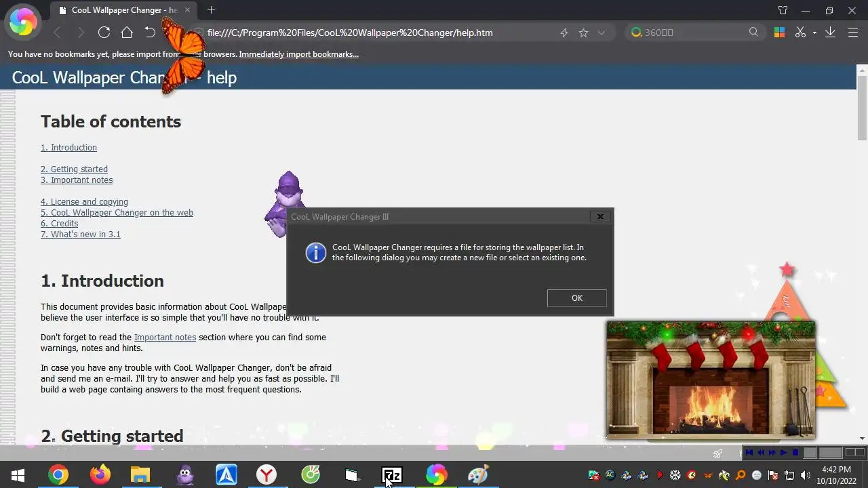Click the restore closed tab undo icon
Screen dimensions: 868x488
(x=150, y=33)
